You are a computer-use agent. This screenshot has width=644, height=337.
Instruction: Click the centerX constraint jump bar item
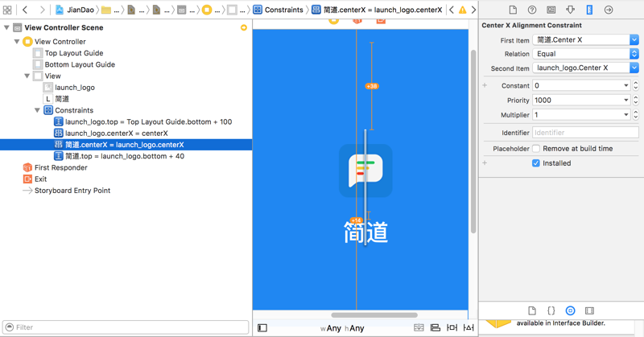(x=377, y=10)
